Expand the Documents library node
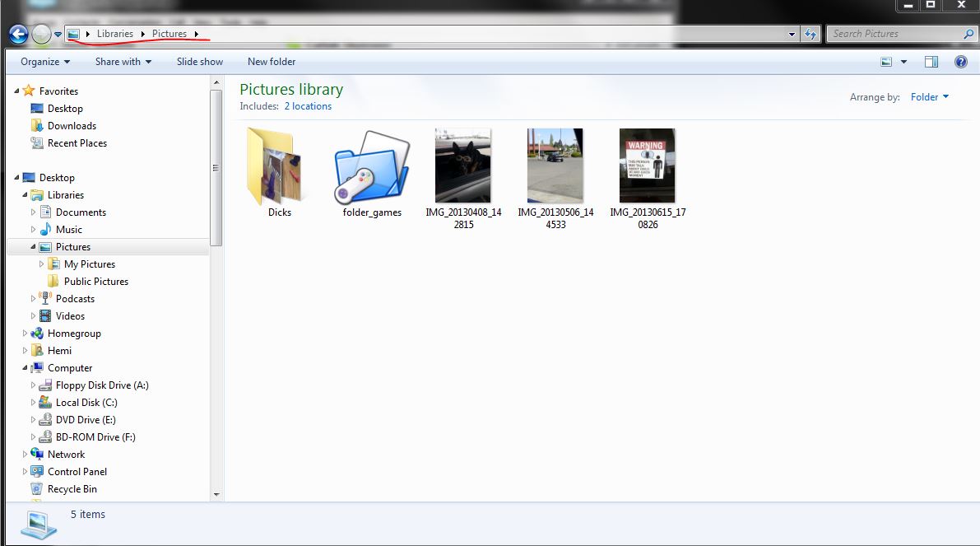 [33, 212]
